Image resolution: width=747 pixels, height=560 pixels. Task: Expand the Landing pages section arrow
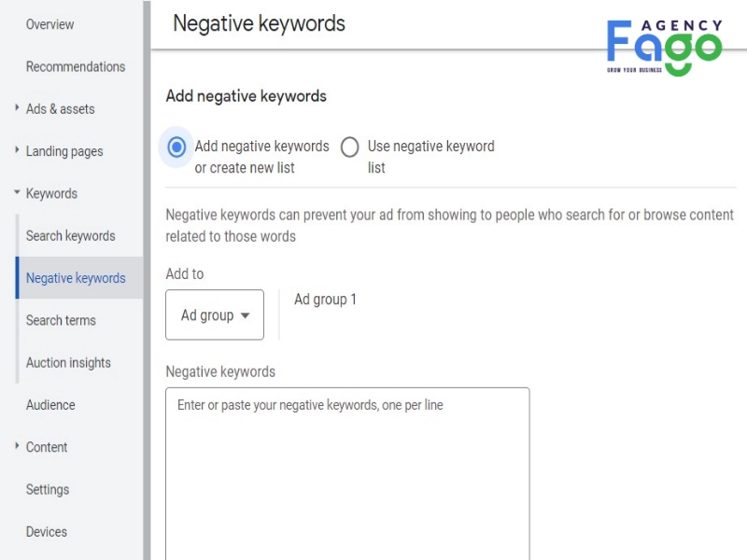[17, 150]
